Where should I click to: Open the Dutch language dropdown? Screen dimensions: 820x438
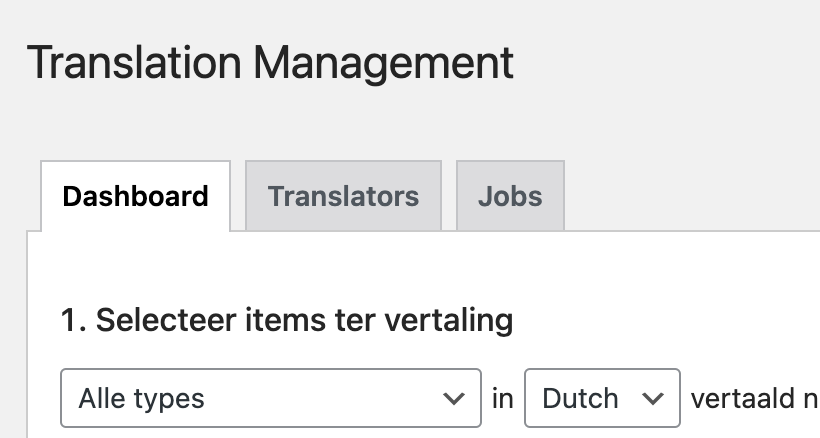[x=601, y=398]
